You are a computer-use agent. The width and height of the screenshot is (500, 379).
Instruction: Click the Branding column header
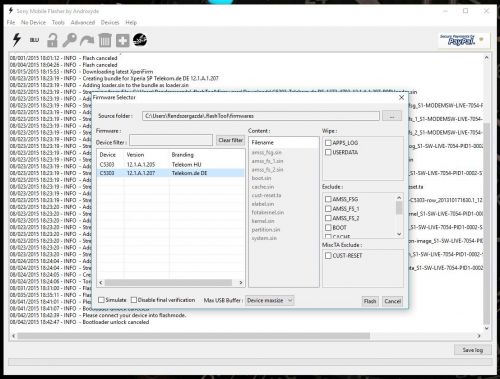point(182,155)
